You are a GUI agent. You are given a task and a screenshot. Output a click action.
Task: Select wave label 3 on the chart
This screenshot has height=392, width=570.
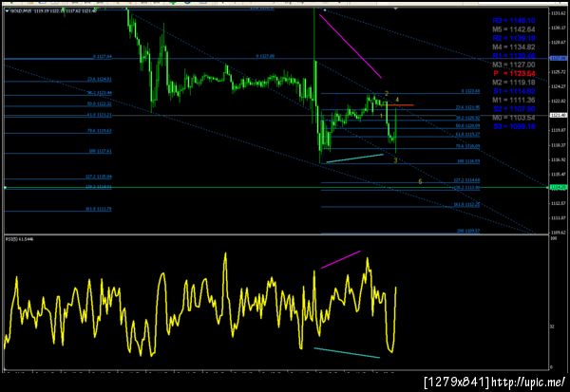coord(395,160)
